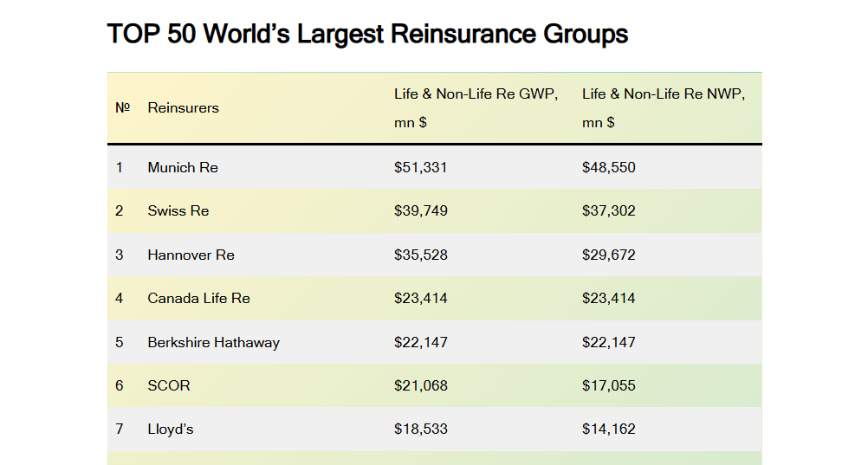Select Lloyd's NWP value $14,162
The height and width of the screenshot is (465, 868).
coord(608,429)
